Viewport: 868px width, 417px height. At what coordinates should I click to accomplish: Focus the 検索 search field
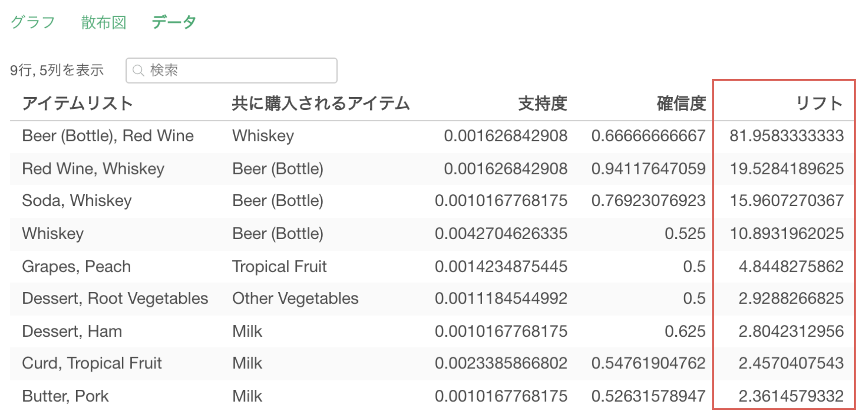click(x=232, y=70)
